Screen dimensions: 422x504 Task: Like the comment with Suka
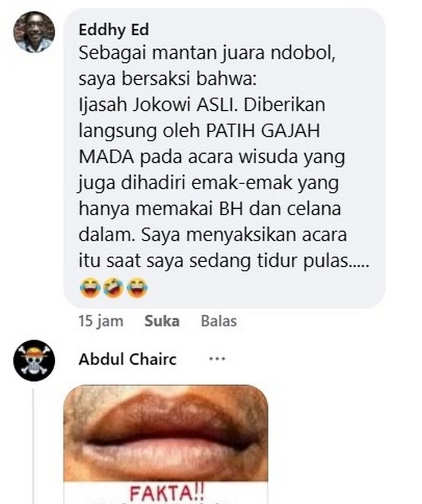click(x=162, y=321)
